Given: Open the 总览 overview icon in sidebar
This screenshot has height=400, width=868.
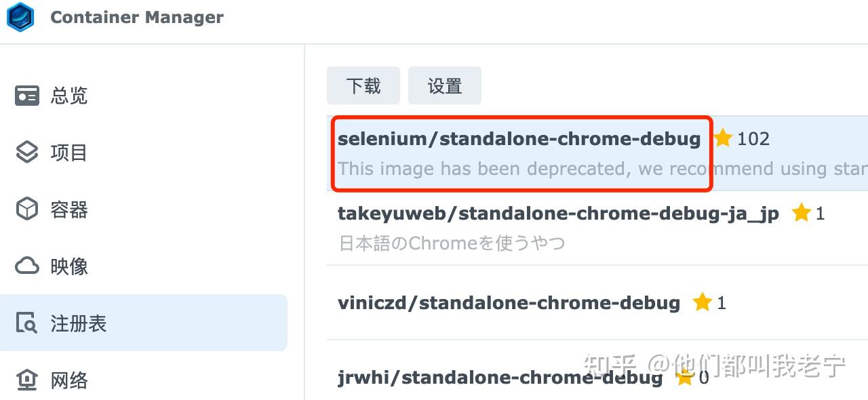Looking at the screenshot, I should click(x=27, y=96).
